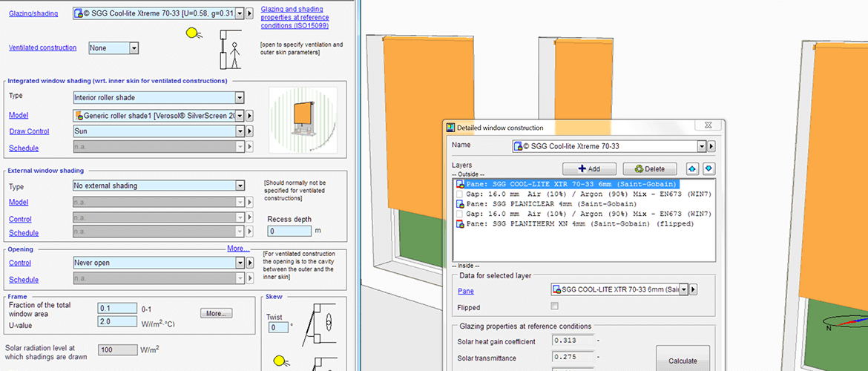
Task: Open the Glazing/shading link
Action: (33, 13)
